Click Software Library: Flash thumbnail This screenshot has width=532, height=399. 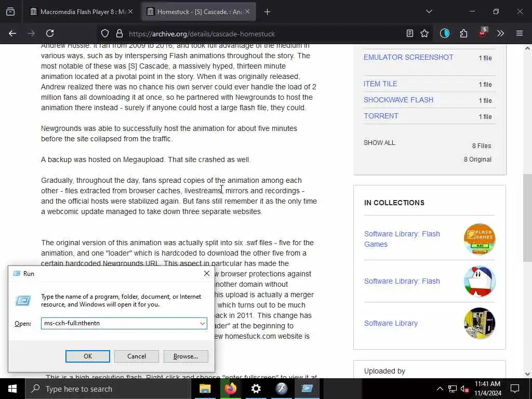click(480, 281)
